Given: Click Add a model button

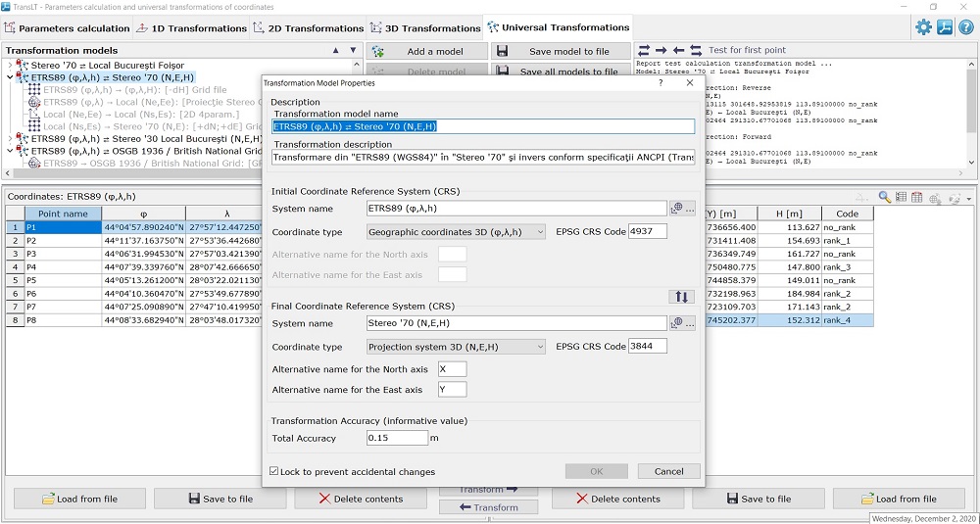Looking at the screenshot, I should coord(427,52).
